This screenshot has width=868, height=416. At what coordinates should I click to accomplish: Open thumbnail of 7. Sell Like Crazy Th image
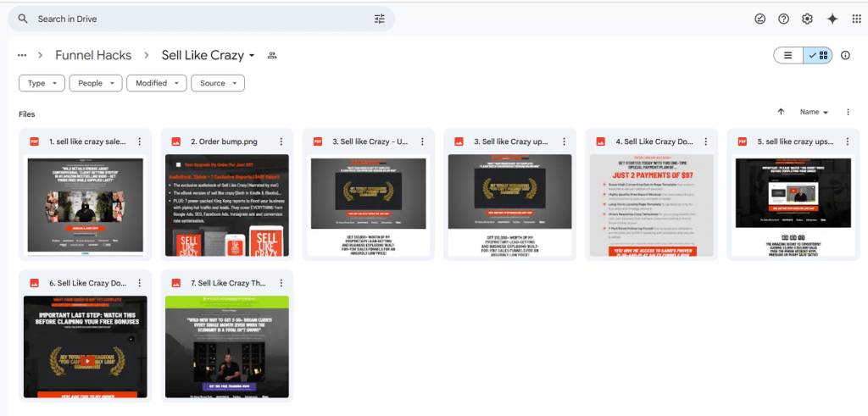227,347
